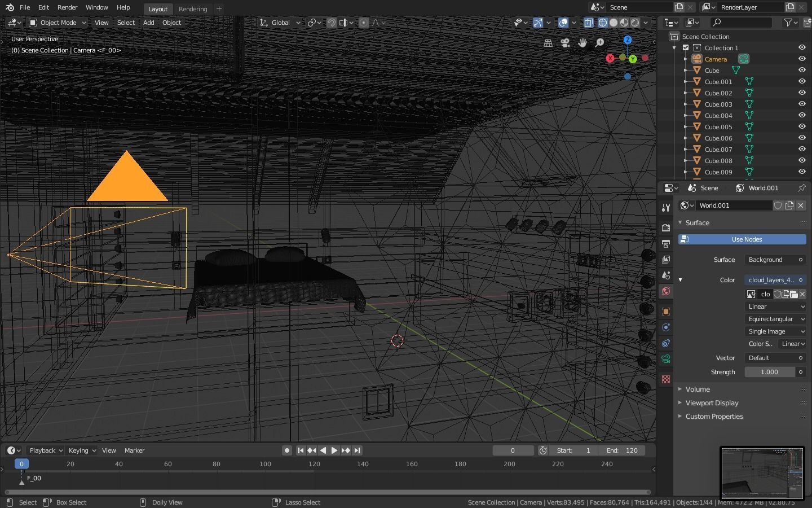Click new scene copy icon
Image resolution: width=812 pixels, height=508 pixels.
(679, 7)
